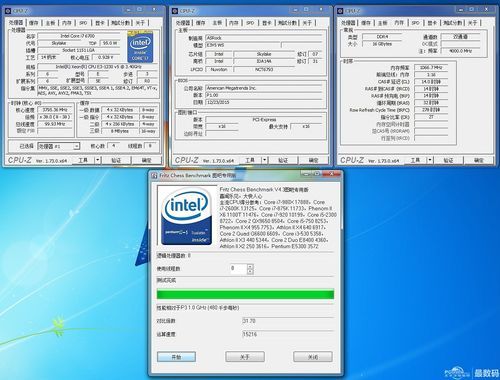500x380 pixels.
Task: Select 缓存 tab in mainboard window
Action: click(x=200, y=23)
